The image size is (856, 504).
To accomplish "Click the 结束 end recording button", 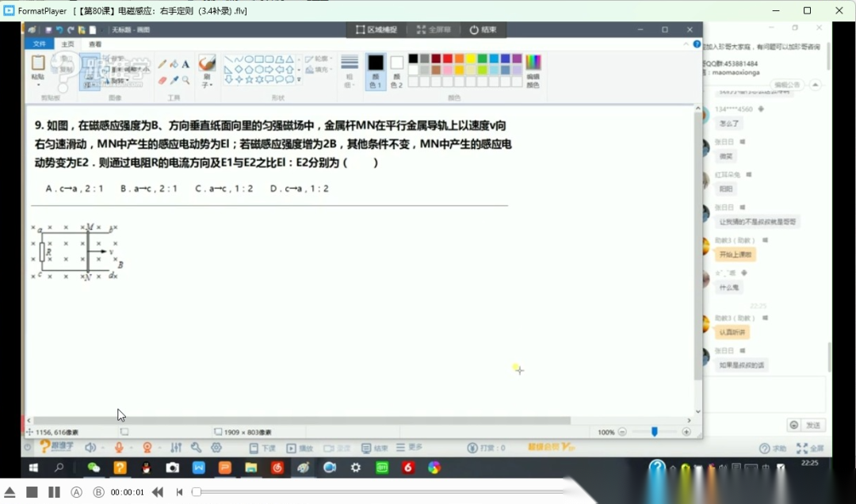I will tap(483, 29).
